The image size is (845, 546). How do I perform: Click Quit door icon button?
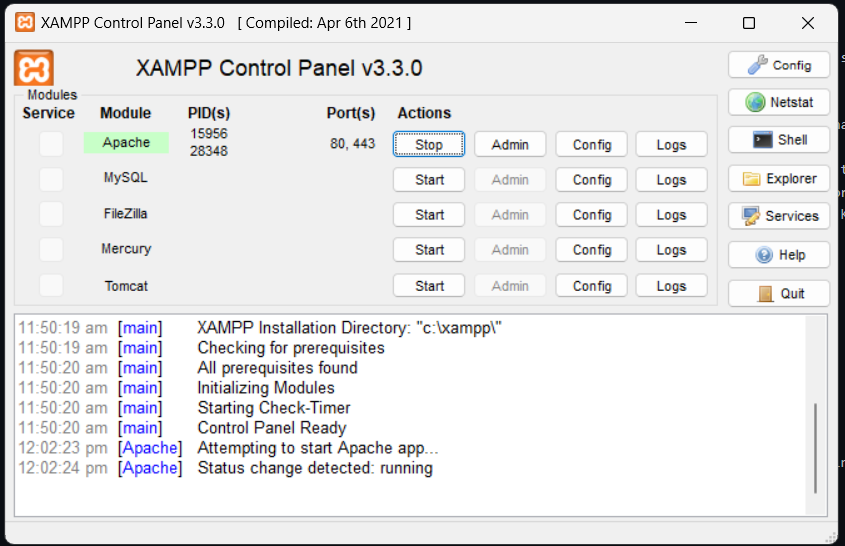pos(779,293)
